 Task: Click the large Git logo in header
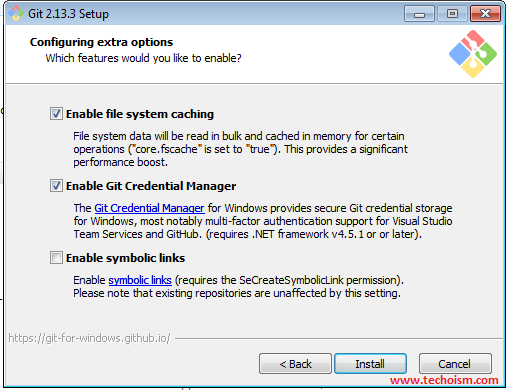pos(473,54)
